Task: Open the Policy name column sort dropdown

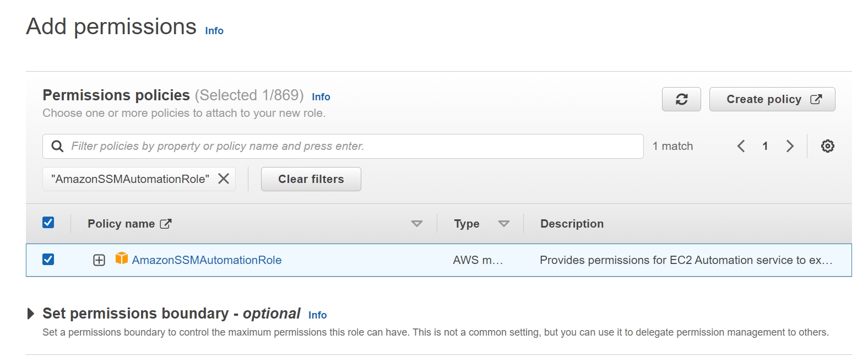Action: (x=417, y=224)
